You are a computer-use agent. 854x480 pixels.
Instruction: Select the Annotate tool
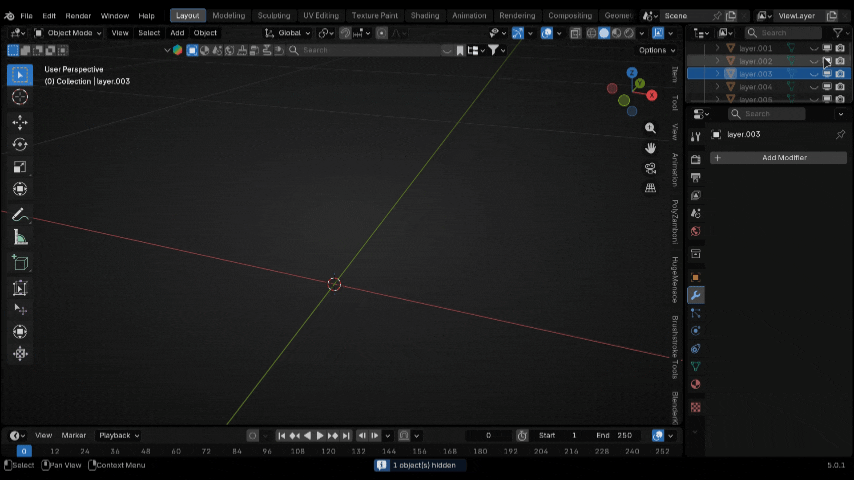(x=20, y=215)
